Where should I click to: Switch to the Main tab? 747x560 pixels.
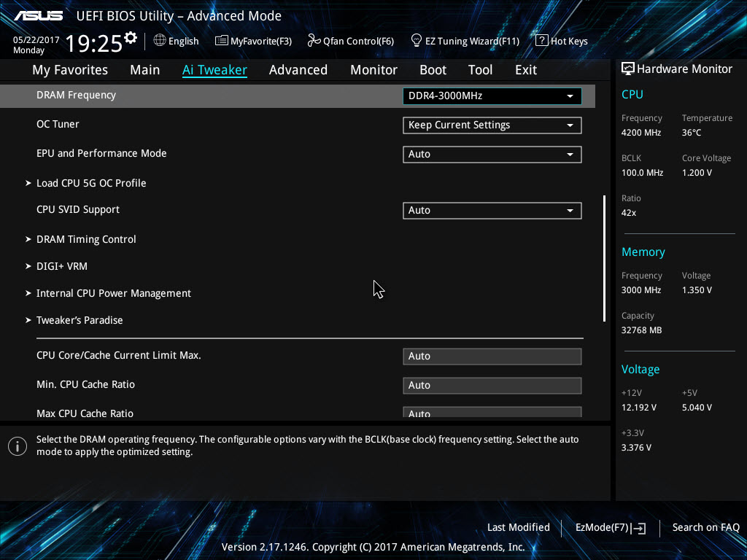coord(145,70)
